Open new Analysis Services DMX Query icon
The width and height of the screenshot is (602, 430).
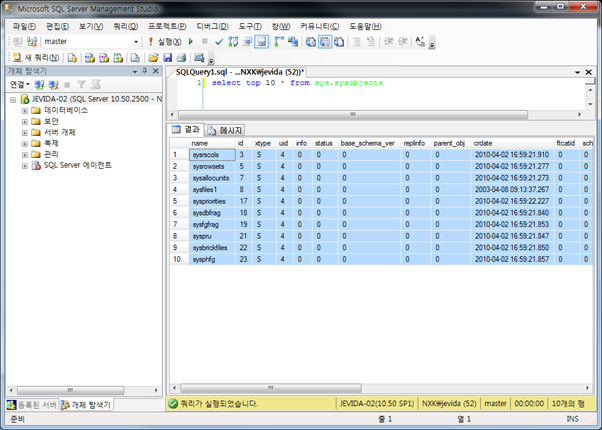104,58
